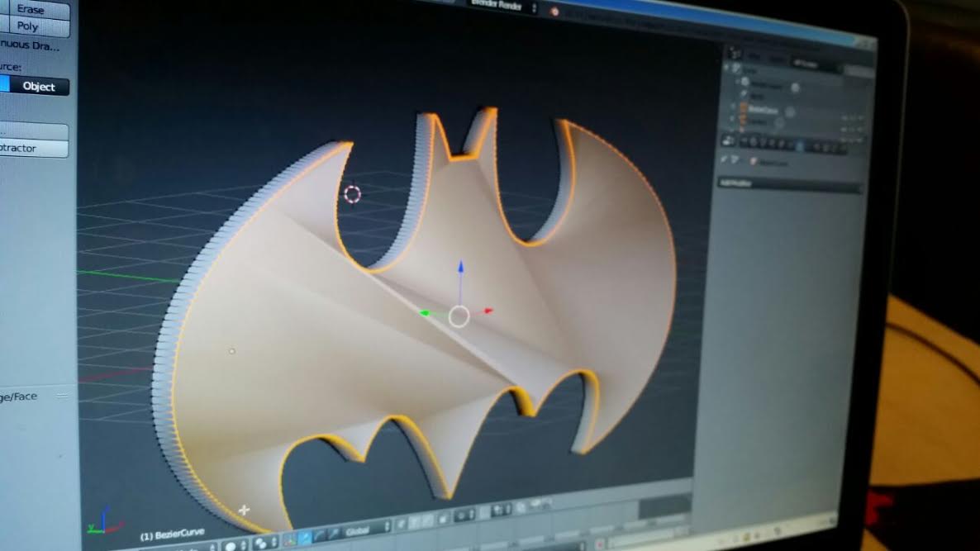
Task: Toggle the Continuous Drawing option
Action: (30, 45)
